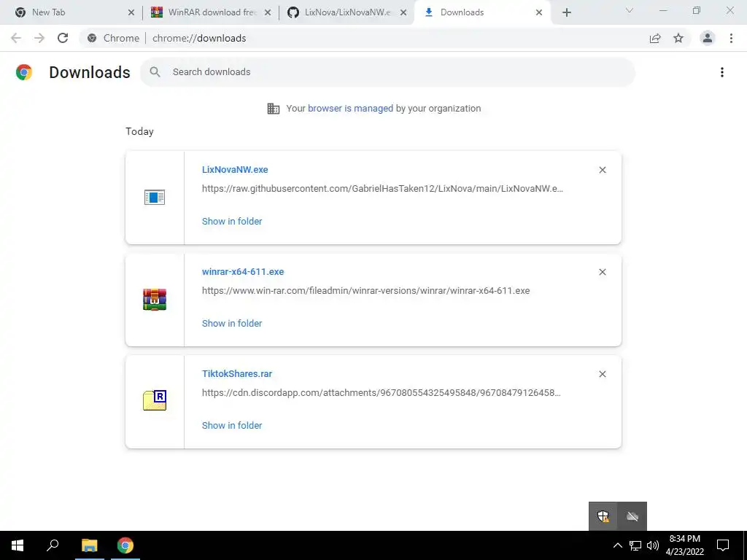Click the organization building icon

click(x=274, y=109)
